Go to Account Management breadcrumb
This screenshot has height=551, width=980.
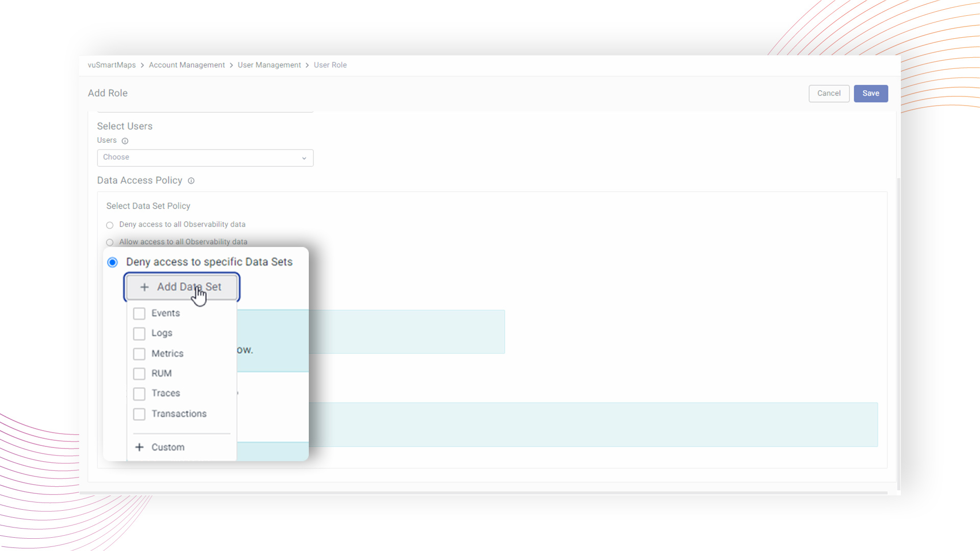[x=187, y=65]
